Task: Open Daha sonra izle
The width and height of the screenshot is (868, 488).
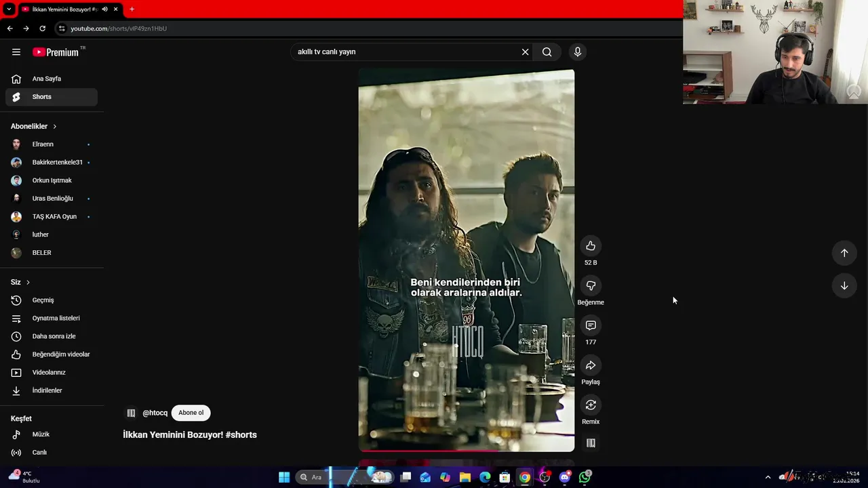Action: (x=52, y=336)
